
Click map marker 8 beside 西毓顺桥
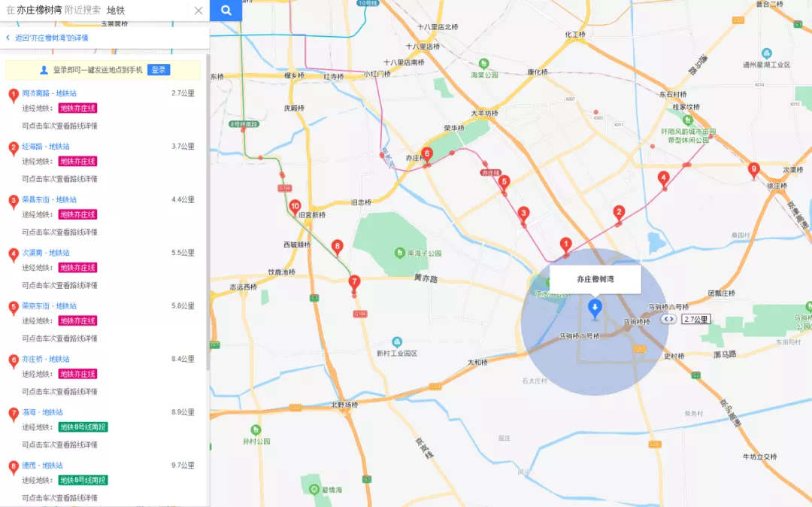pyautogui.click(x=338, y=246)
